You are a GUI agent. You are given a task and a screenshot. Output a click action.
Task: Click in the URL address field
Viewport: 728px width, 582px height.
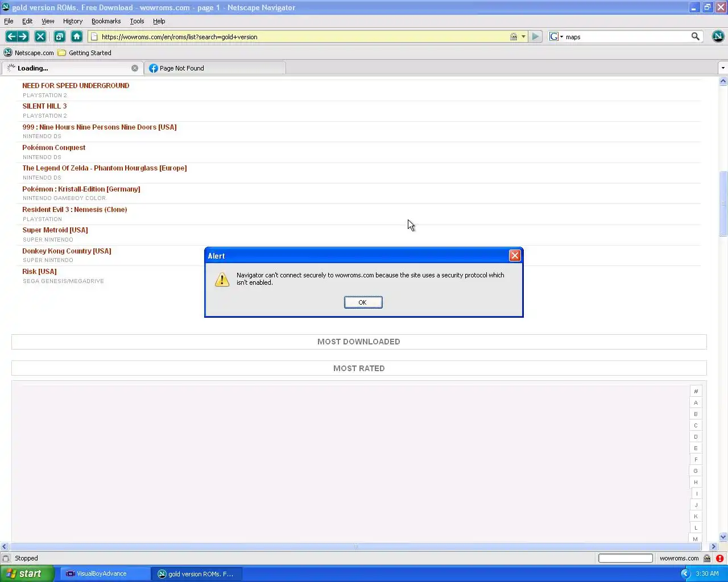(304, 36)
